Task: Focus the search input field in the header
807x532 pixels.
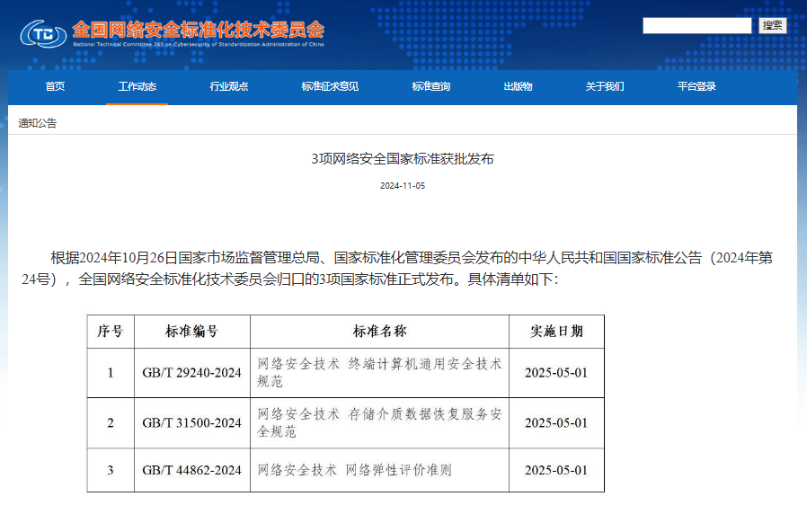Action: coord(696,25)
